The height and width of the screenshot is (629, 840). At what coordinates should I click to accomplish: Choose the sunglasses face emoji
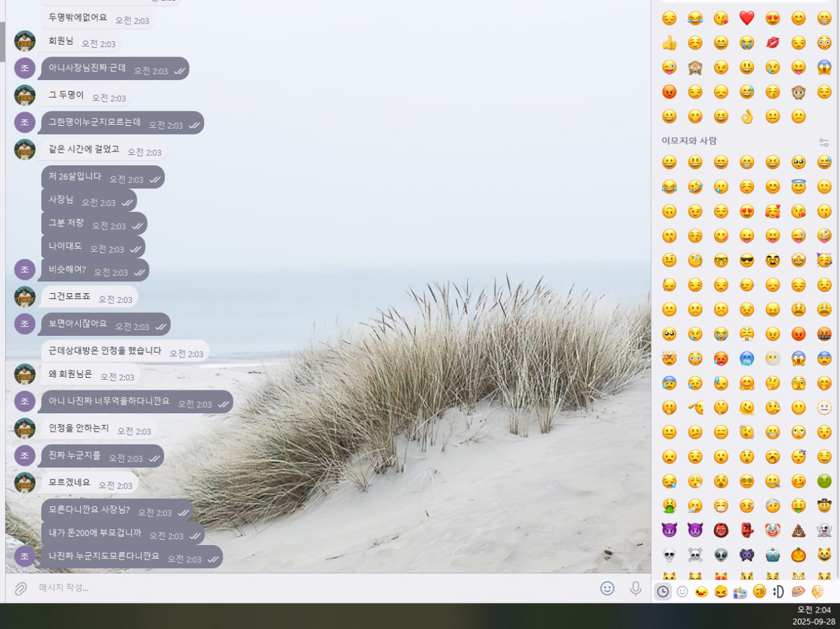click(x=747, y=260)
